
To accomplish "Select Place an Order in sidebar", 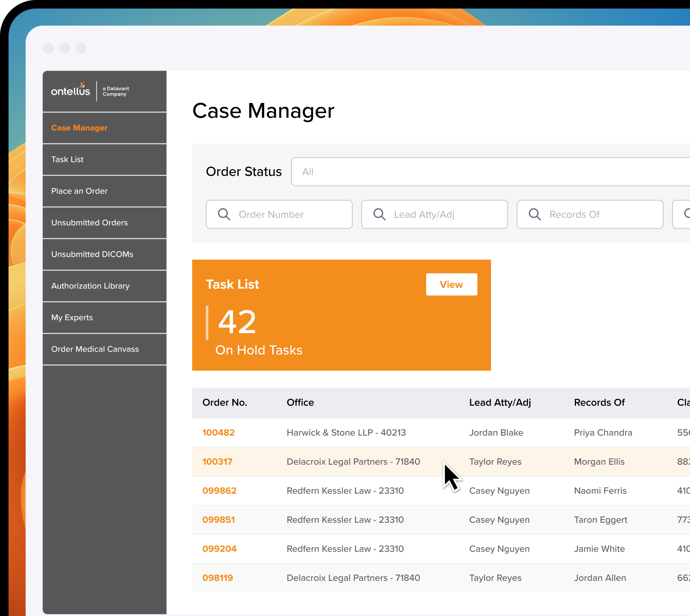I will pos(105,191).
